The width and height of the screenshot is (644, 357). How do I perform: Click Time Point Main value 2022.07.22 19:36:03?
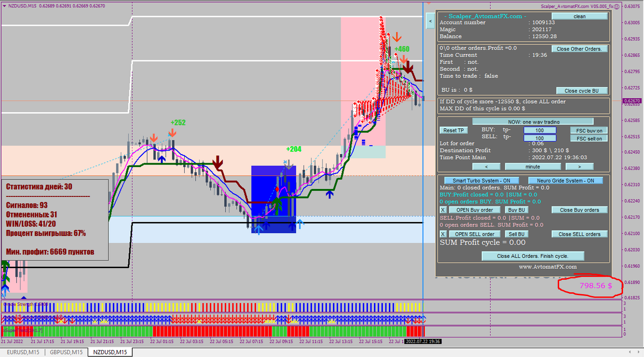[x=560, y=158]
